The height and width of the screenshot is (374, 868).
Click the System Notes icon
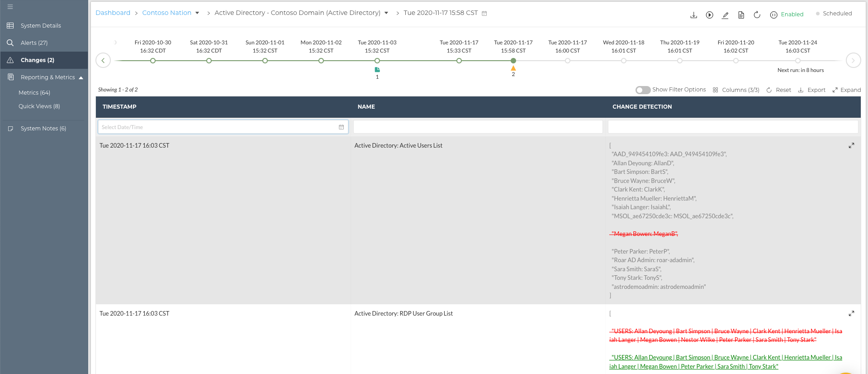coord(10,129)
